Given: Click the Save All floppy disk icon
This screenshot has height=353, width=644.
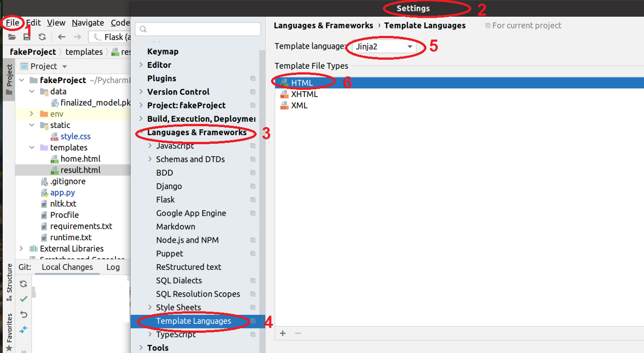Looking at the screenshot, I should click(27, 37).
